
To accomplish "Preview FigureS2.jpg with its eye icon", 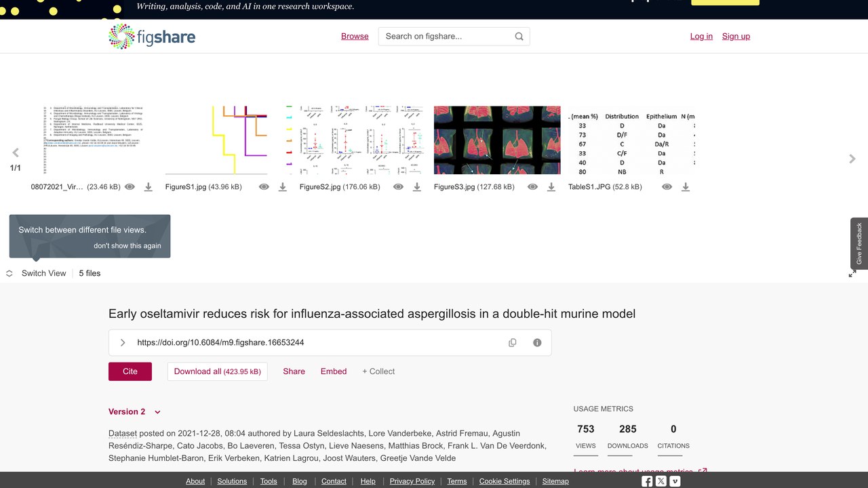I will tap(398, 187).
